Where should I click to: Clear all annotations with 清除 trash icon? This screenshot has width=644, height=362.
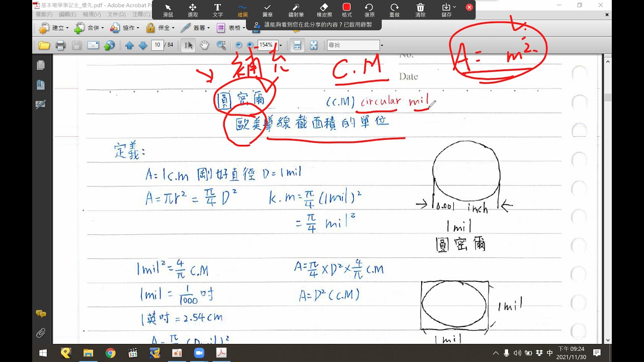(x=421, y=10)
